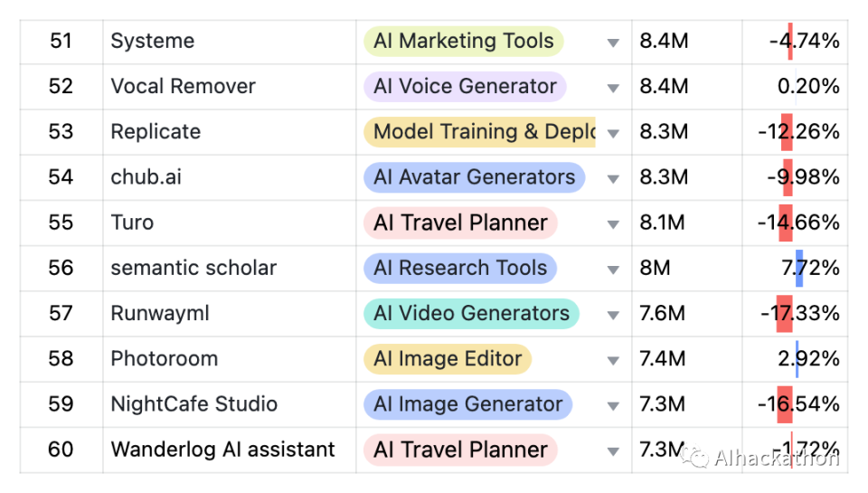
Task: Open the Replicate row category dropdown arrow
Action: (613, 133)
